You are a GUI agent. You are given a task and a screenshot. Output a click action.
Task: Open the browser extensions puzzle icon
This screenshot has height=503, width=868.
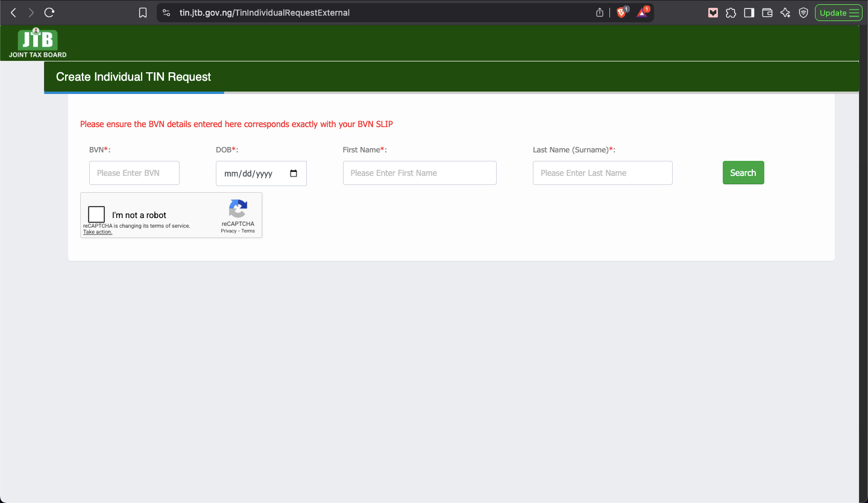tap(731, 13)
